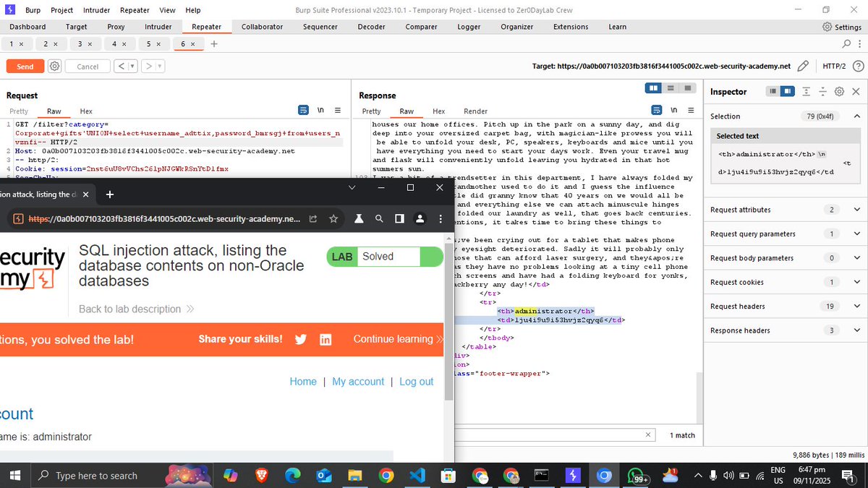Click the Cancel button
This screenshot has width=868, height=488.
(x=88, y=66)
